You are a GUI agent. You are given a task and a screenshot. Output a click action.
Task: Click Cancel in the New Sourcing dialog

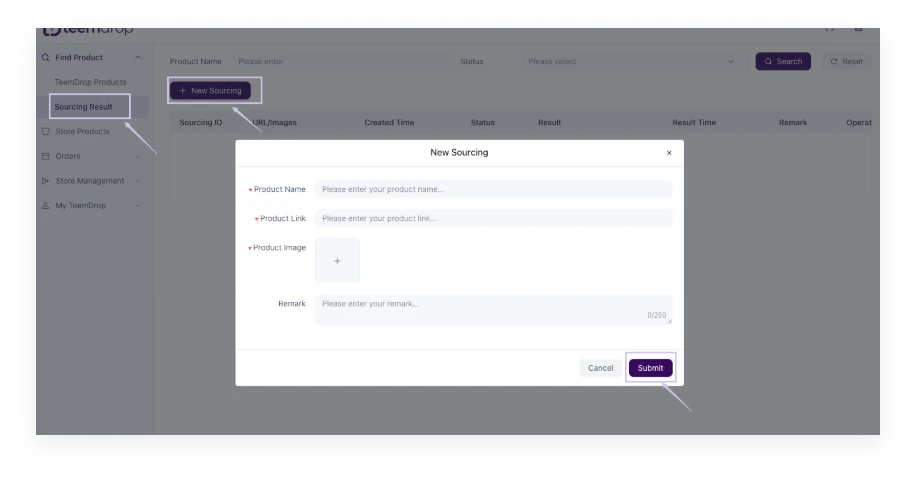tap(600, 368)
